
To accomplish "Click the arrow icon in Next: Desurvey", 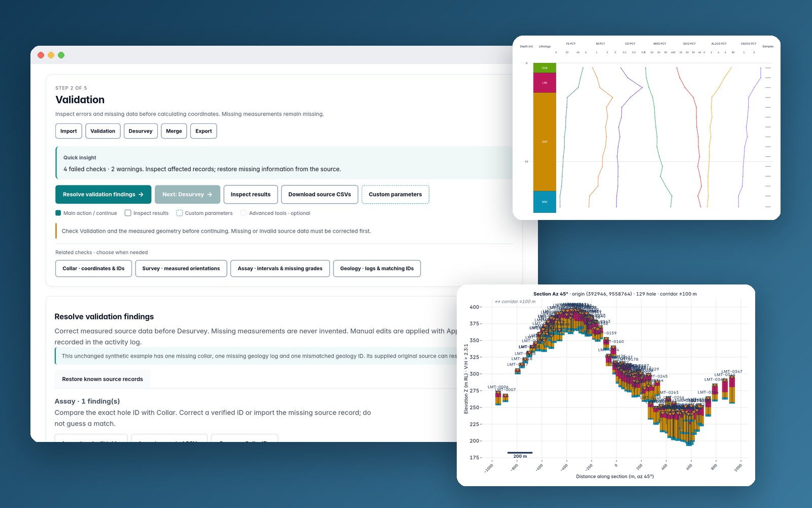I will pyautogui.click(x=210, y=195).
